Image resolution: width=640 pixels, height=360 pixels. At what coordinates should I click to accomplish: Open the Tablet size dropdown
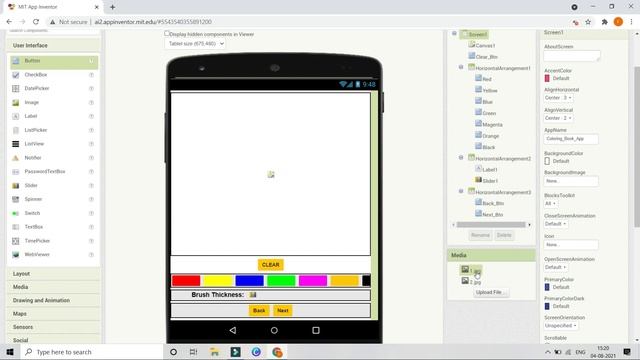coord(196,44)
